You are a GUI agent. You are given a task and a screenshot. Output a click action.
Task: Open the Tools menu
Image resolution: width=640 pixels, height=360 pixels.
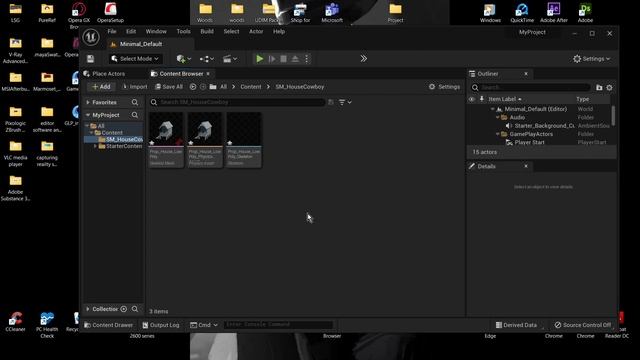pos(183,31)
